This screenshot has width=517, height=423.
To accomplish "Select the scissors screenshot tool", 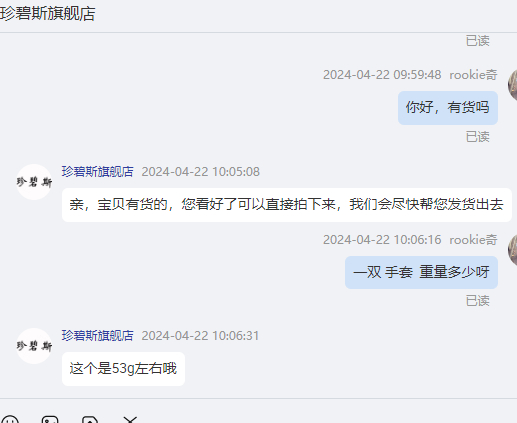I will coord(130,419).
